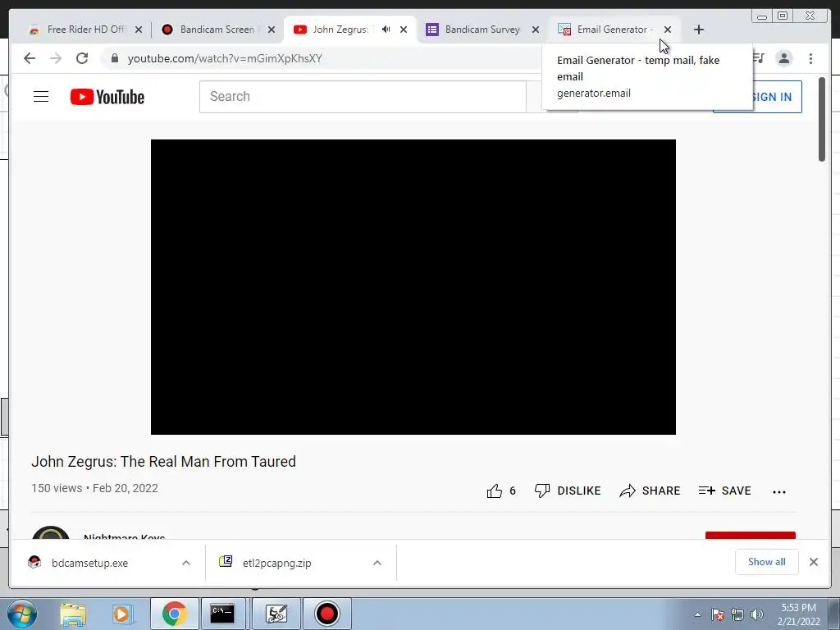Save the video to a playlist
The height and width of the screenshot is (630, 840).
pyautogui.click(x=725, y=491)
